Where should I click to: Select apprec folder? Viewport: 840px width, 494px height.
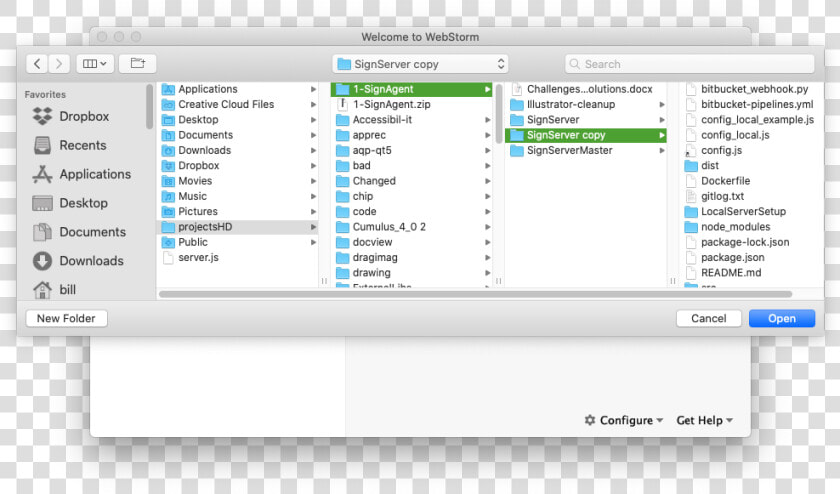point(411,135)
